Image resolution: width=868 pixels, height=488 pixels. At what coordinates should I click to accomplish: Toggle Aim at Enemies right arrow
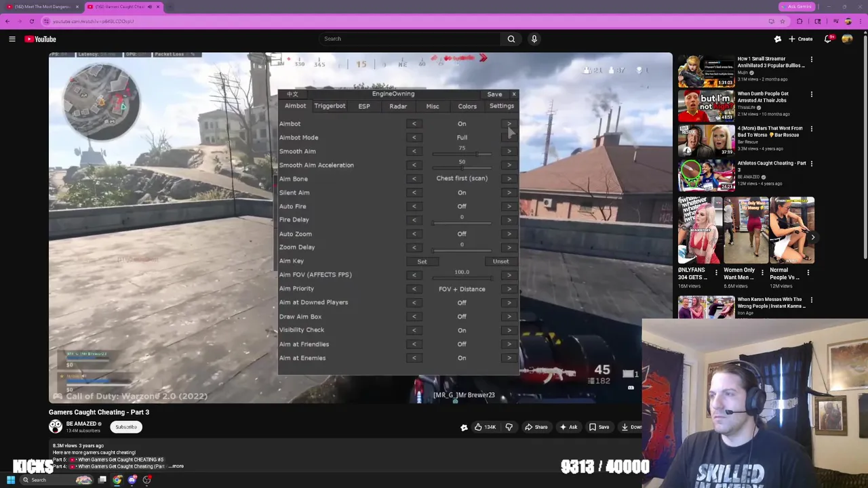click(509, 358)
